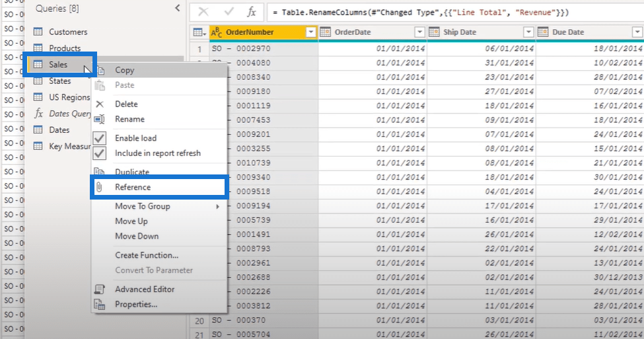This screenshot has width=644, height=339.
Task: Select the States query name
Action: click(x=60, y=81)
